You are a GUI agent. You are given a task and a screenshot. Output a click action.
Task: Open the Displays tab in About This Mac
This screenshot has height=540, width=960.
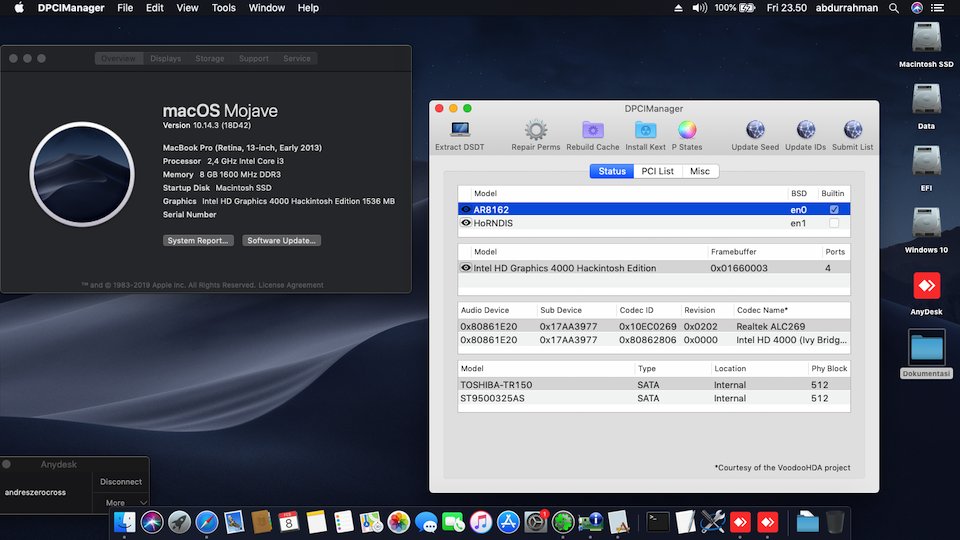(165, 58)
